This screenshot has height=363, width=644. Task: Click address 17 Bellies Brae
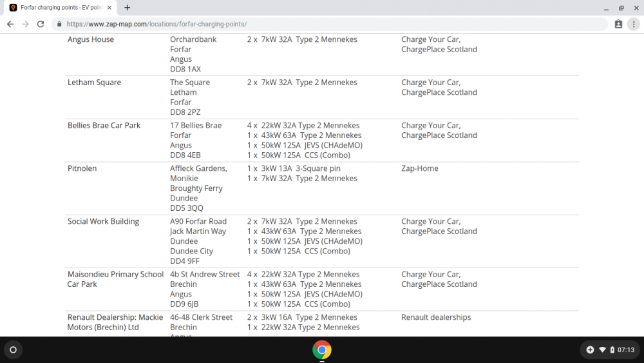(x=196, y=125)
